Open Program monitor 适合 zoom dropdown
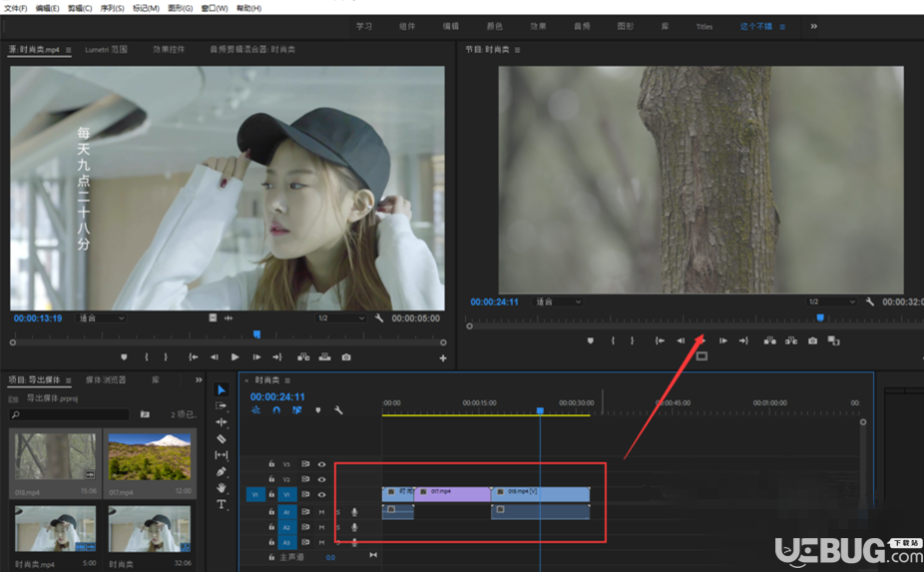Viewport: 924px width, 572px height. click(x=558, y=301)
